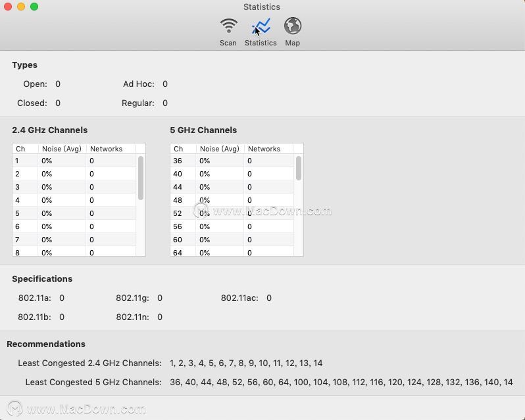Select channel 40 row in 5 GHz table

tap(232, 174)
